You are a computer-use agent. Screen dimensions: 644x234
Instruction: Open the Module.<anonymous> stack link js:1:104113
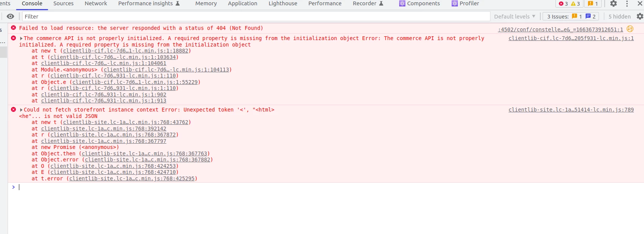tap(166, 70)
